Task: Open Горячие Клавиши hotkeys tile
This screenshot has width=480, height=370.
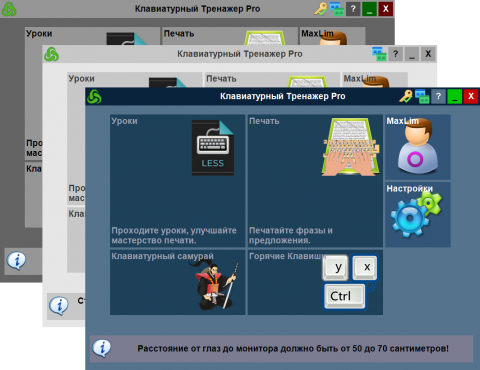Action: click(315, 282)
